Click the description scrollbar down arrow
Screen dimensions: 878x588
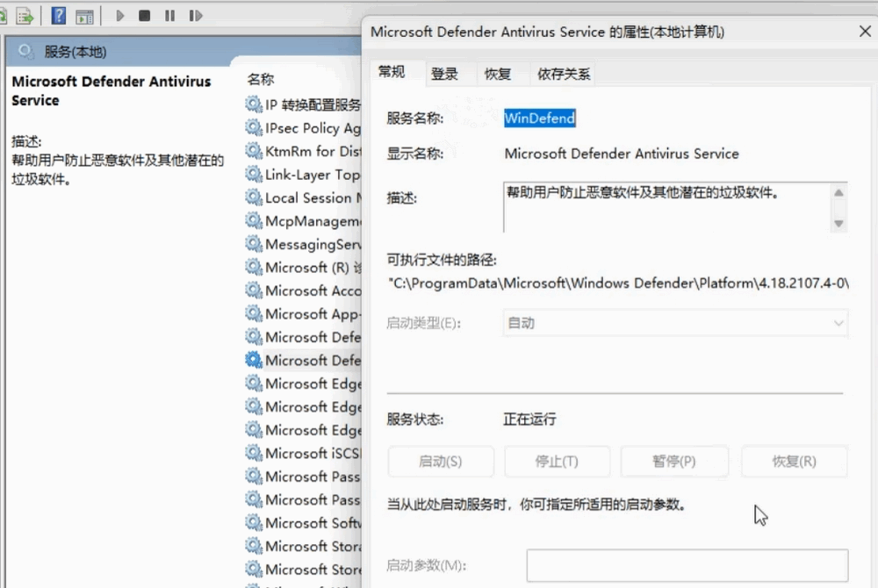(838, 223)
